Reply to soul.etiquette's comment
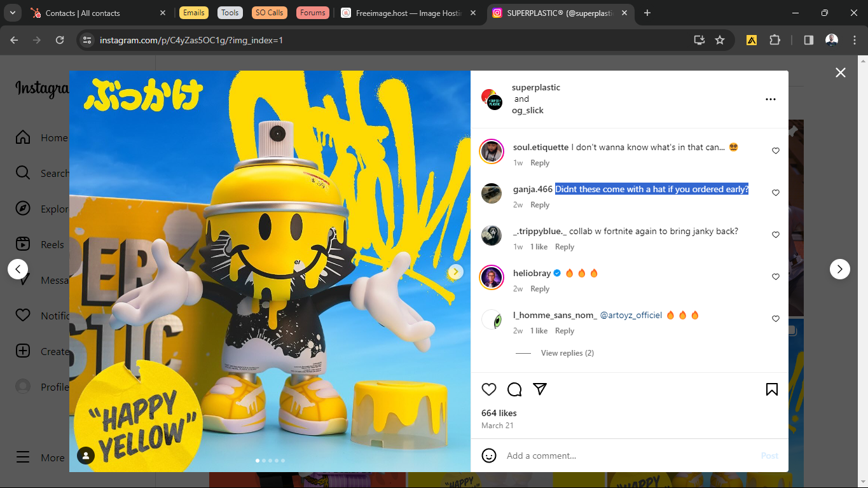868x488 pixels. coord(540,163)
